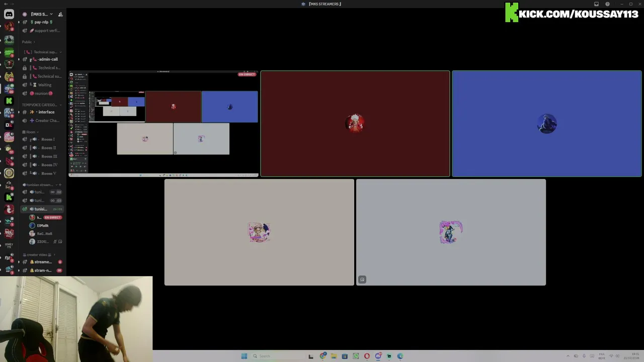Focus the dark red participant tile
This screenshot has height=362, width=644.
click(x=355, y=124)
